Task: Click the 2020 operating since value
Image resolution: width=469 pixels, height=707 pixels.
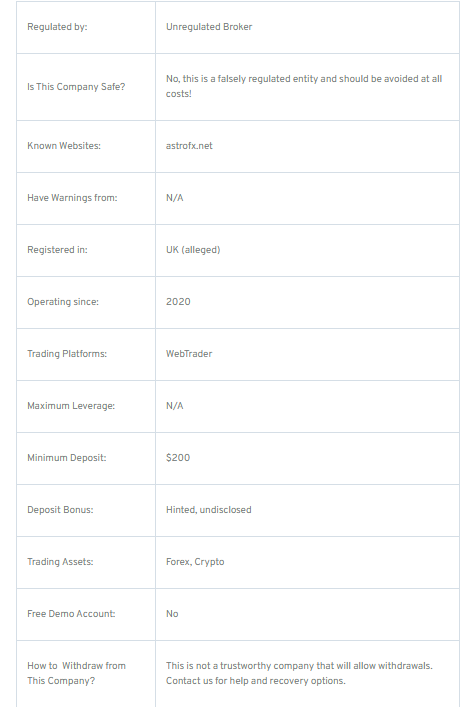Action: (x=178, y=302)
